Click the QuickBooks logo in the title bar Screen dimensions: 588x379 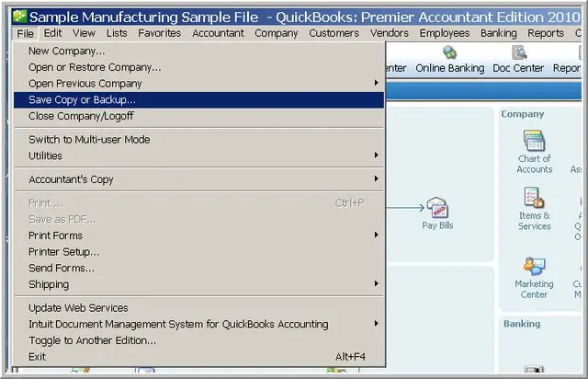click(19, 17)
